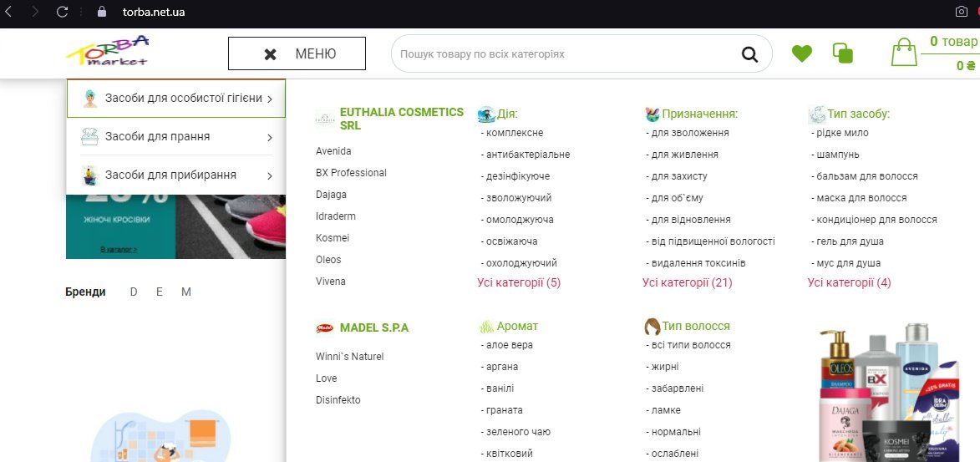This screenshot has width=980, height=462.
Task: Open the product compare icon
Action: point(842,53)
